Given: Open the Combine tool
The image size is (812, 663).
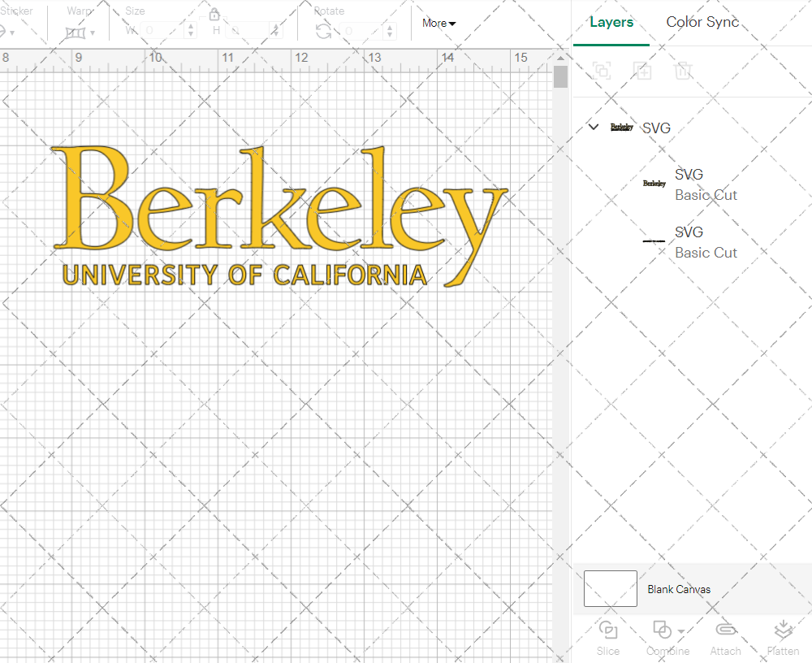Looking at the screenshot, I should click(x=662, y=638).
